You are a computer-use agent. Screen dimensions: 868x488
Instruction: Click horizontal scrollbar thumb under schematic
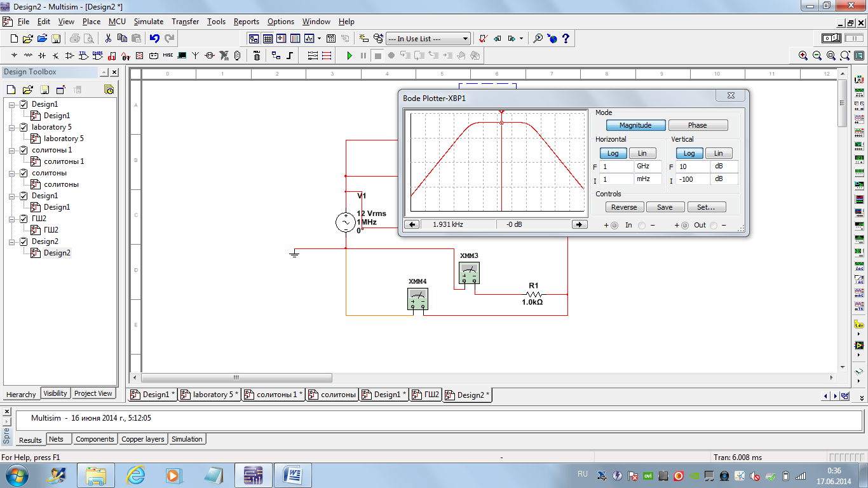[236, 377]
